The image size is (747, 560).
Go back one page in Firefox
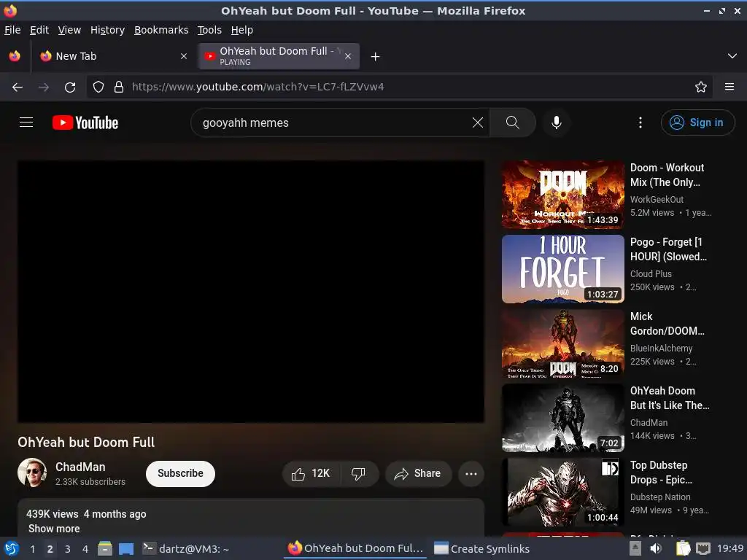pyautogui.click(x=18, y=87)
